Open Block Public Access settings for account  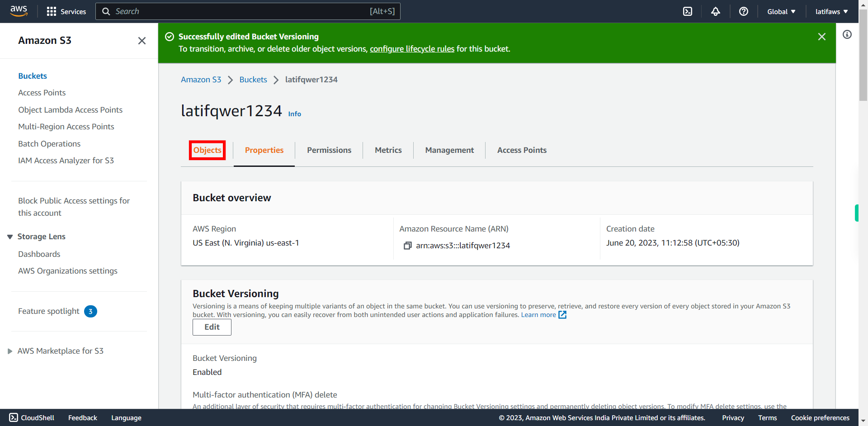click(74, 207)
